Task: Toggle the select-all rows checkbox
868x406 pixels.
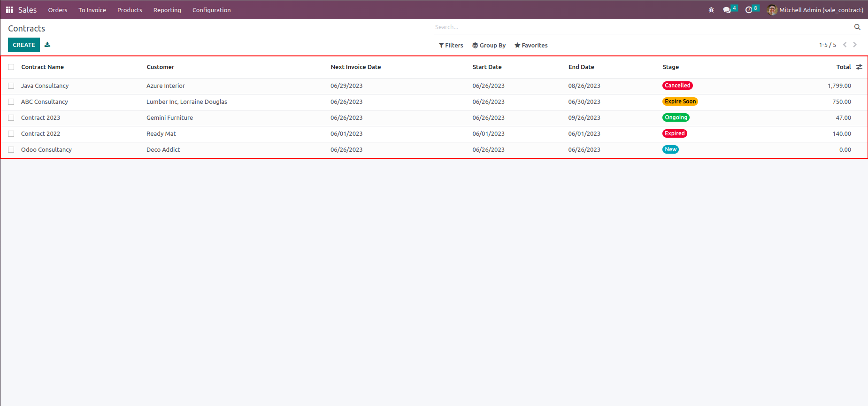Action: pyautogui.click(x=11, y=67)
